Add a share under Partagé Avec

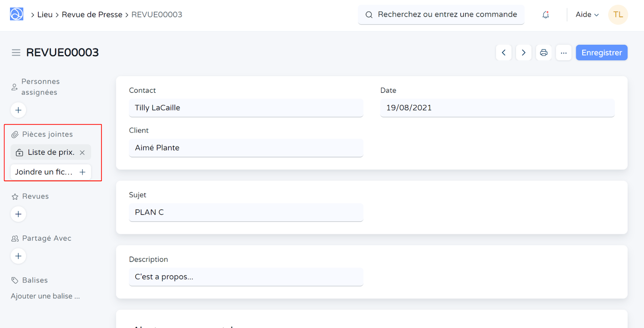19,256
